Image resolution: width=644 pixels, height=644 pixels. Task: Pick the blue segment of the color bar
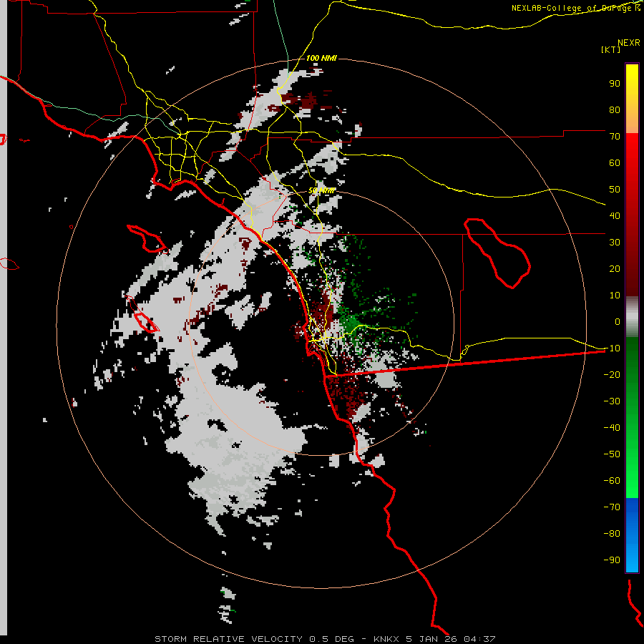click(632, 535)
